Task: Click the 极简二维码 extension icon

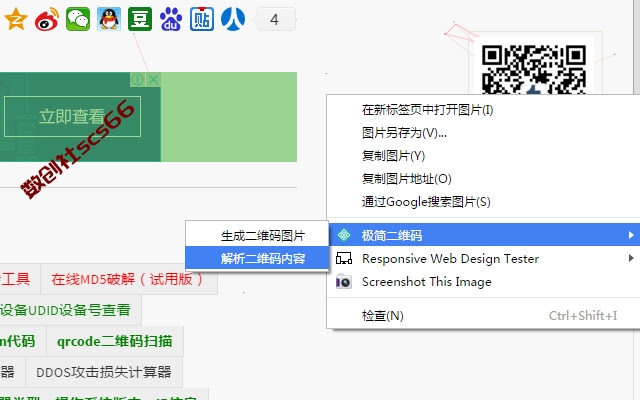Action: click(344, 235)
